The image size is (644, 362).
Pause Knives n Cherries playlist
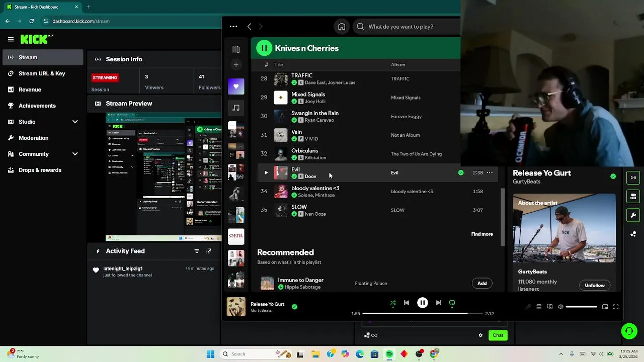tap(264, 48)
